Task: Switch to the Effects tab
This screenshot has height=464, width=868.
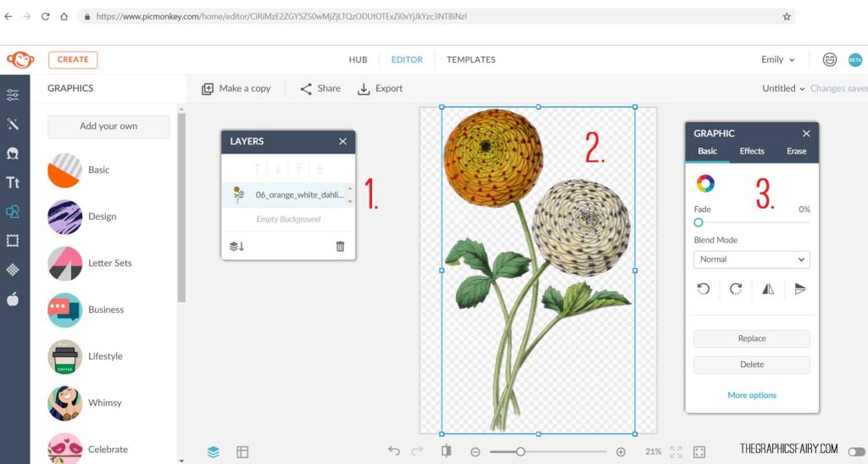Action: click(x=751, y=151)
